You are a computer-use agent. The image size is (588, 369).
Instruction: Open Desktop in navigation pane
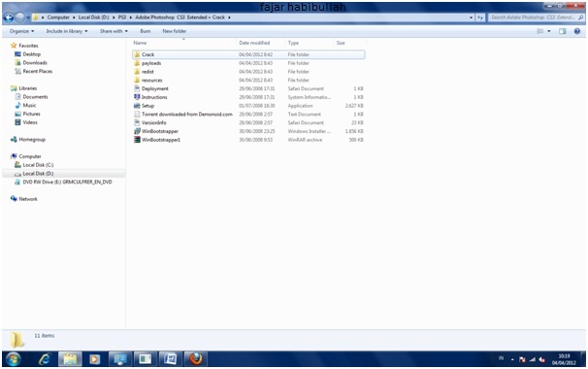(31, 54)
